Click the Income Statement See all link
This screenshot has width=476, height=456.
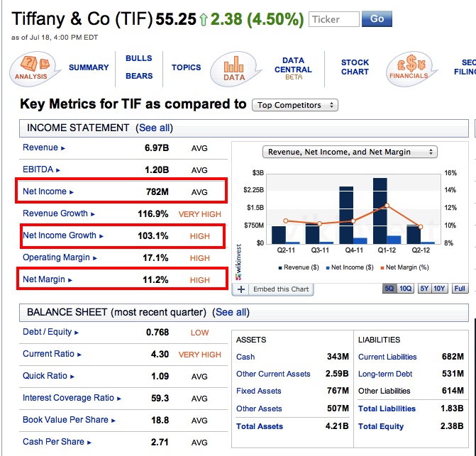click(x=154, y=128)
